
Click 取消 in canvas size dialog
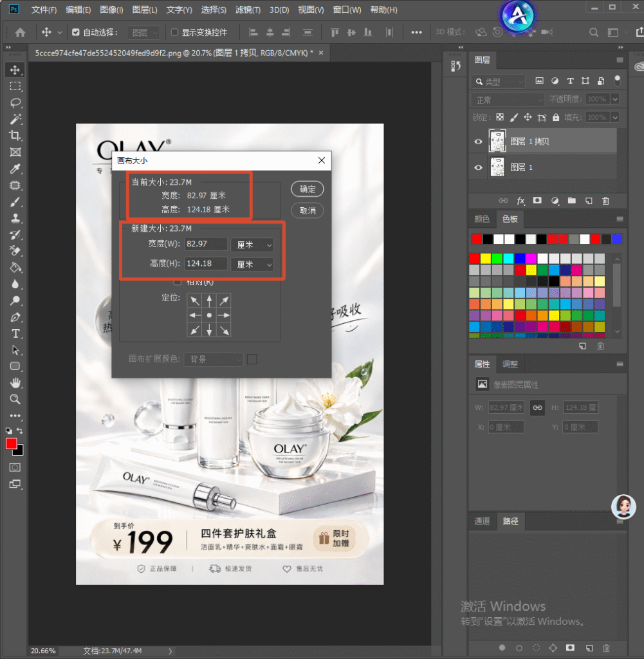(x=308, y=210)
